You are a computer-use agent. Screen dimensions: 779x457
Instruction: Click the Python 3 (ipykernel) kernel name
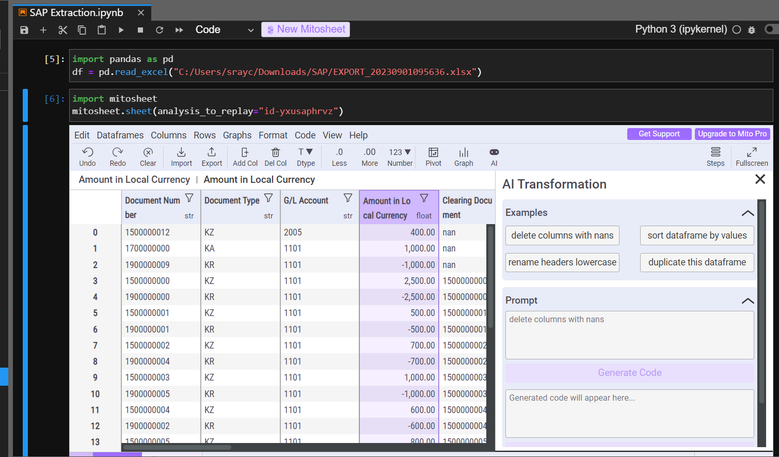(681, 29)
